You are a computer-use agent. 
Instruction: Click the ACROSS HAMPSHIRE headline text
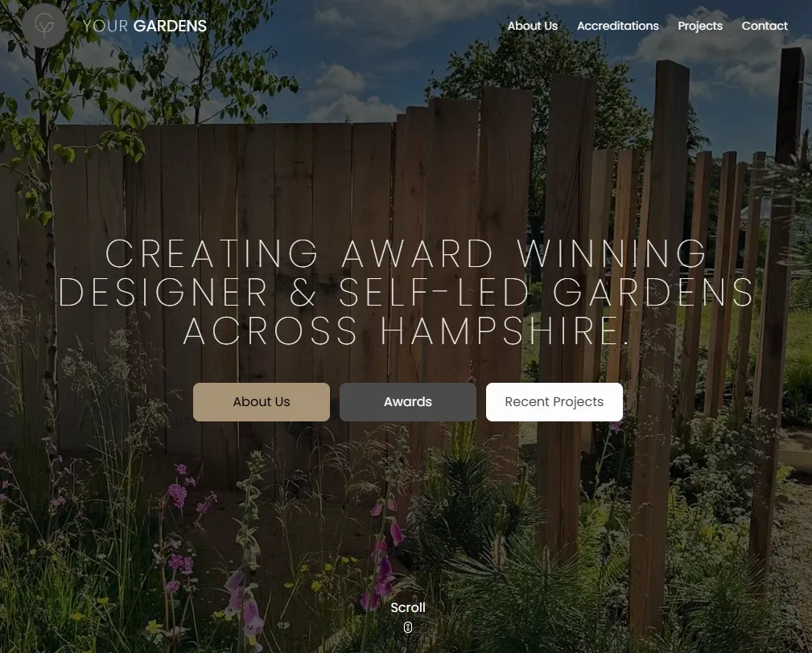[x=406, y=331]
